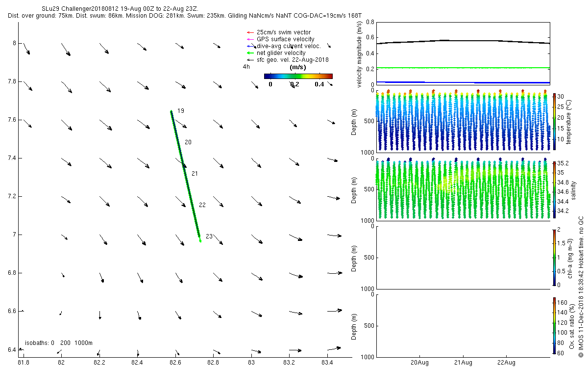Click day marker 22 on glider track
The width and height of the screenshot is (588, 368).
click(x=202, y=205)
